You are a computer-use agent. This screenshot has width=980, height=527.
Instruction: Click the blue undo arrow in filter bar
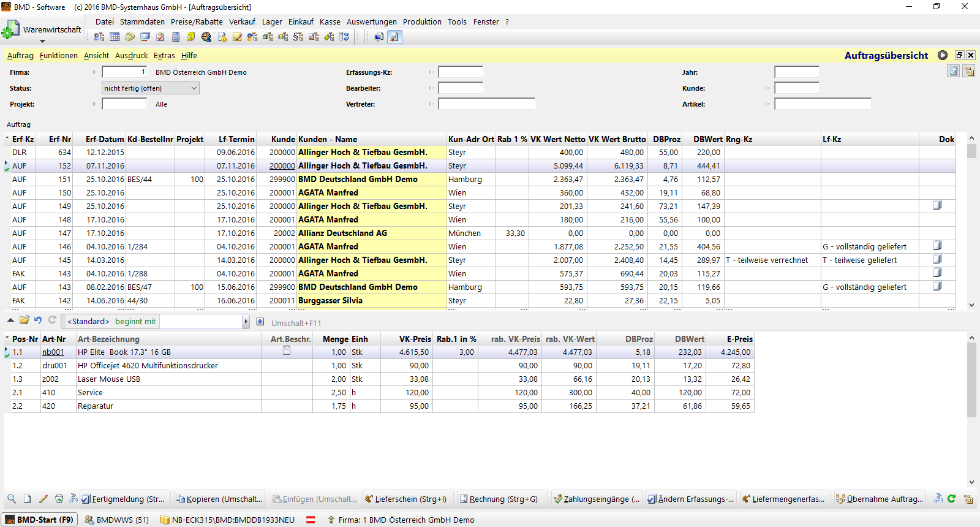click(38, 320)
